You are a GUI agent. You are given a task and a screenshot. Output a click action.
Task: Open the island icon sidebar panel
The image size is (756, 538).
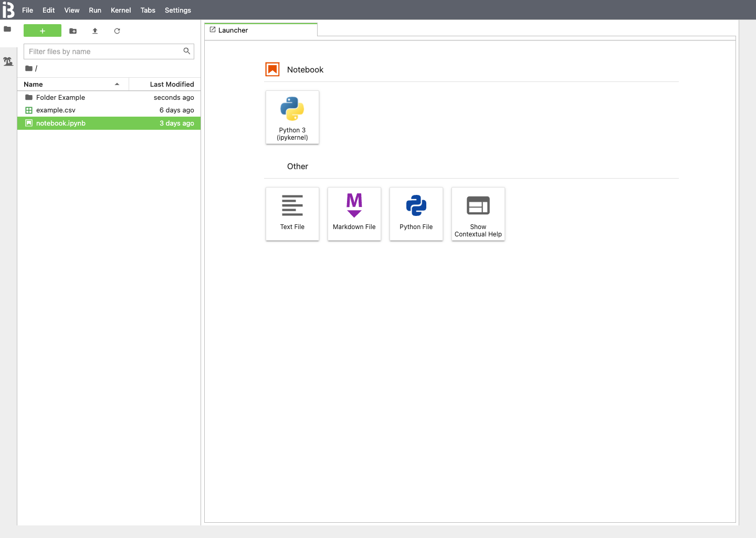point(8,61)
